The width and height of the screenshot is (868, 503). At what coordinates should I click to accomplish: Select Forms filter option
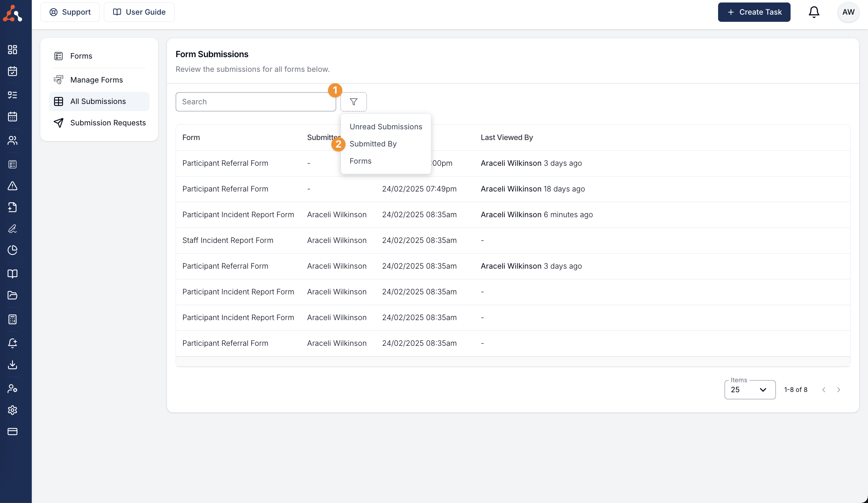360,161
